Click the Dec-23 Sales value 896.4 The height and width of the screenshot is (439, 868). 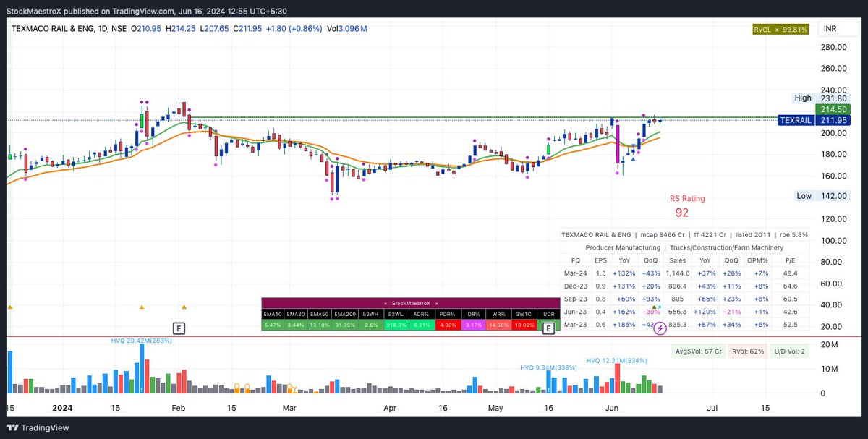[x=678, y=286]
